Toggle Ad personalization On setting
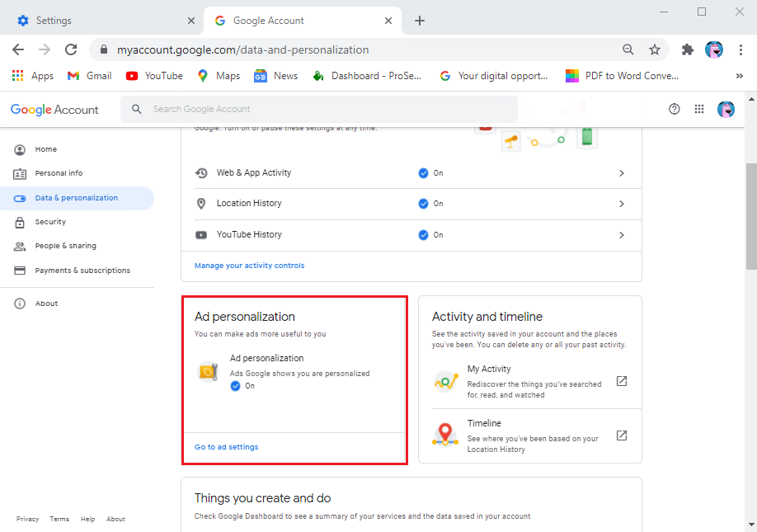The height and width of the screenshot is (532, 757). 236,385
